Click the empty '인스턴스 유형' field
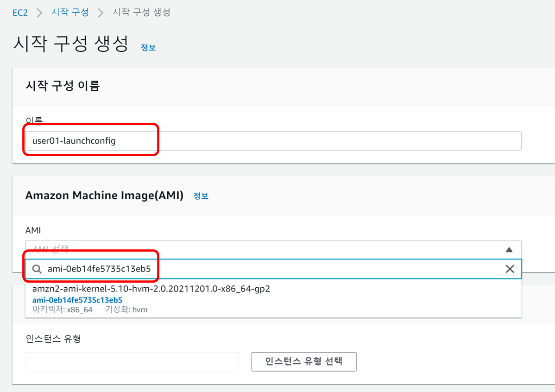This screenshot has height=392, width=555. point(132,361)
